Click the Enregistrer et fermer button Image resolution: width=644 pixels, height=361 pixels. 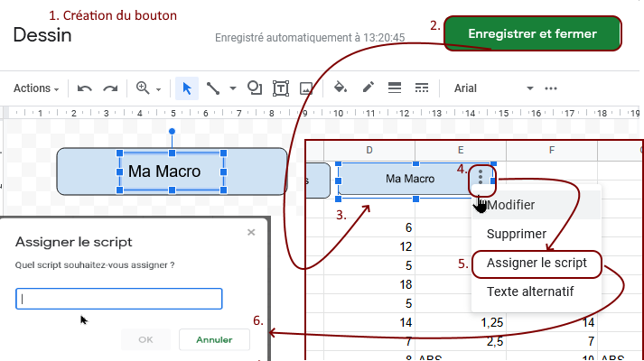click(532, 33)
